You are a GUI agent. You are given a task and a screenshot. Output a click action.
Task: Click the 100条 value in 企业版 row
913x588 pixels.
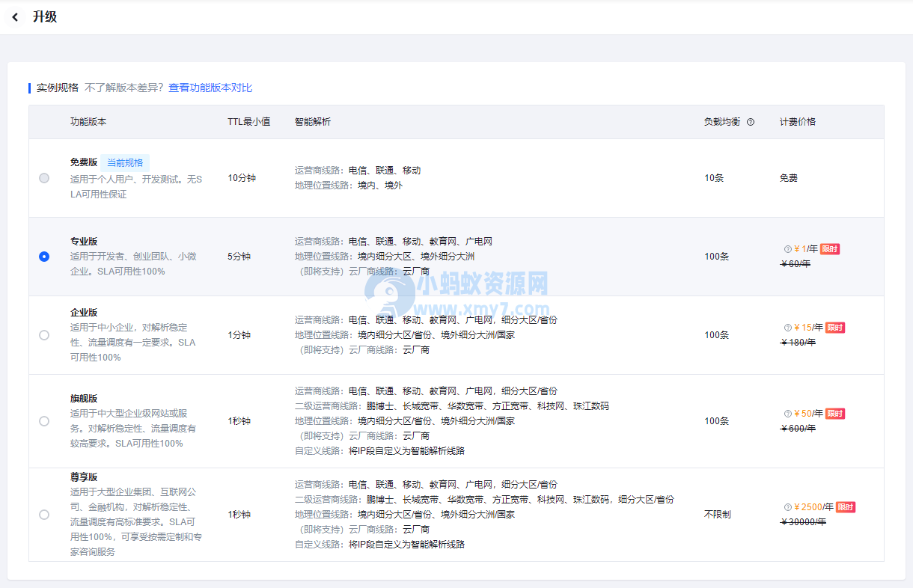717,335
